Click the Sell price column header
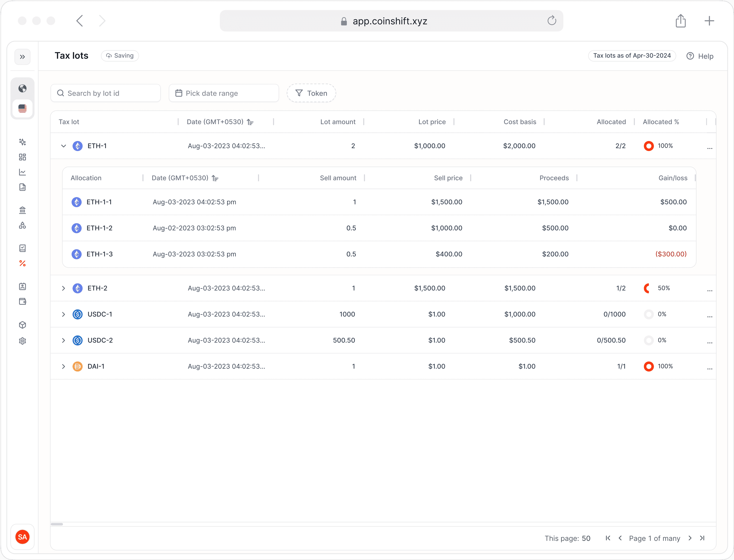Viewport: 734px width, 560px height. [x=448, y=178]
